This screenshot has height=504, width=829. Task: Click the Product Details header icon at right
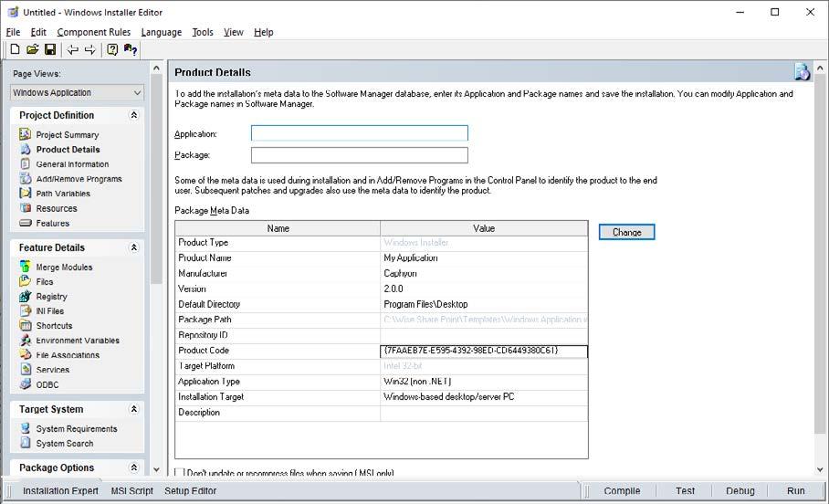(802, 71)
